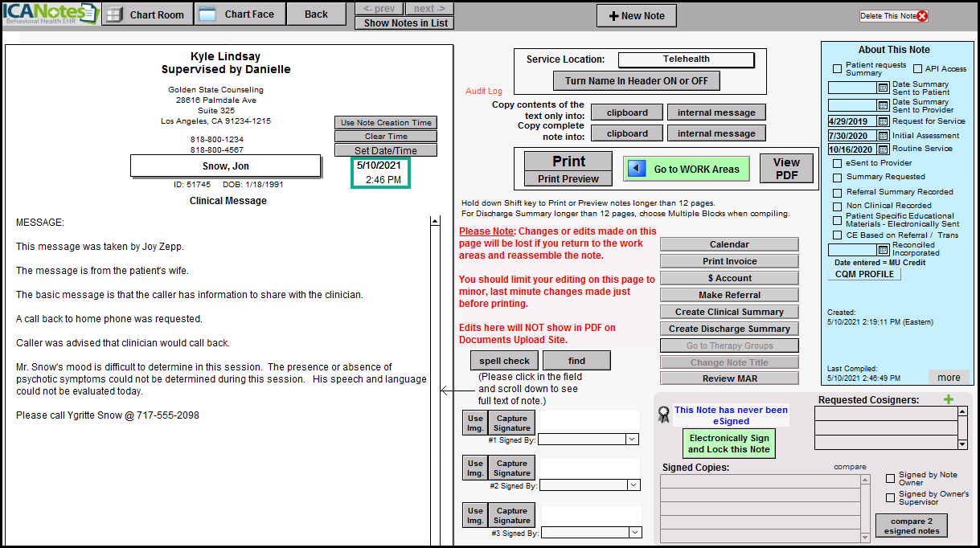Open calendar picker for Initial Assessment date
This screenshot has height=548, width=980.
[x=883, y=135]
